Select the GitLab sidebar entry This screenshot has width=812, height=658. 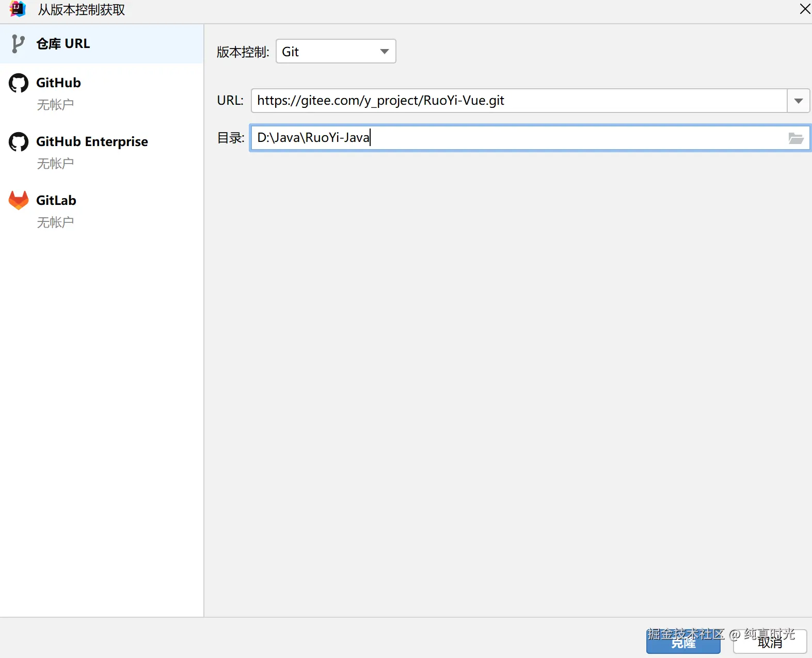[x=102, y=211]
